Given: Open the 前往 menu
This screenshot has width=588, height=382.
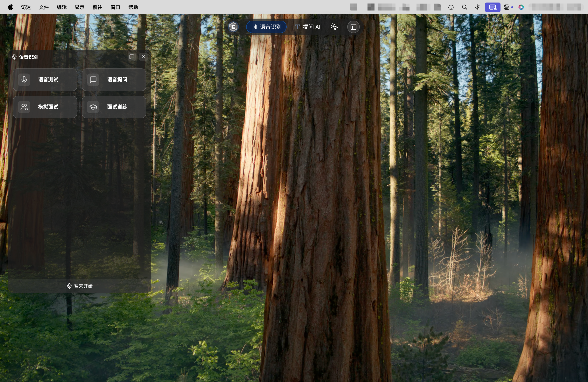Looking at the screenshot, I should 97,7.
